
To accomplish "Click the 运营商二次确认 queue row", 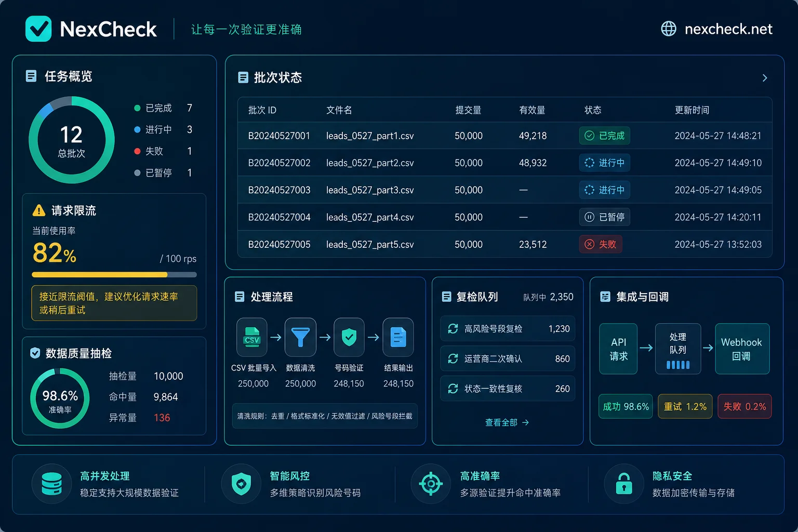I will point(508,358).
